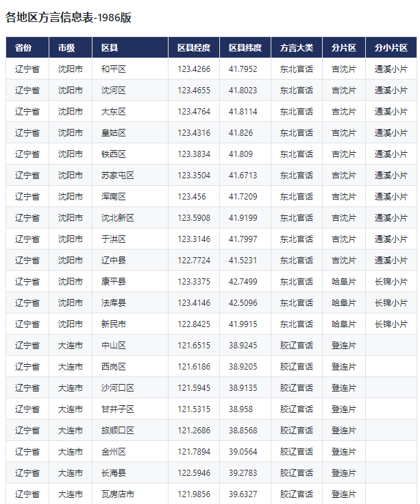Click the 市级 column header

point(71,47)
